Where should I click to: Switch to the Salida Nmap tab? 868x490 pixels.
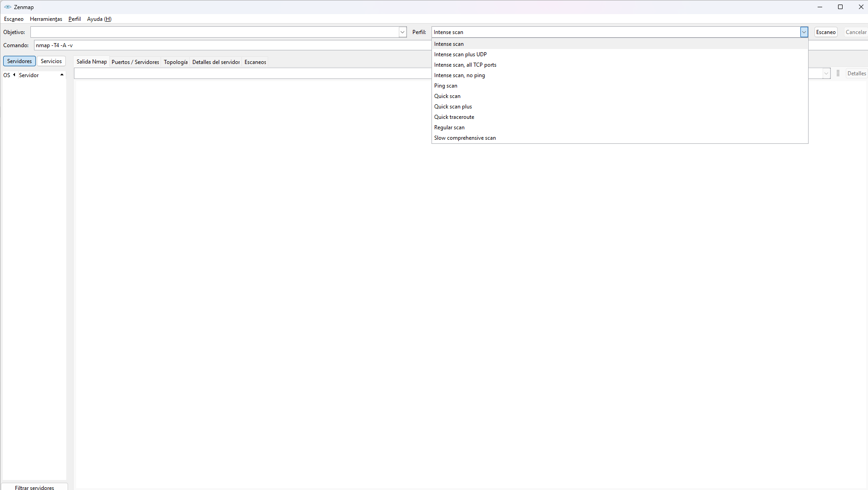[92, 62]
